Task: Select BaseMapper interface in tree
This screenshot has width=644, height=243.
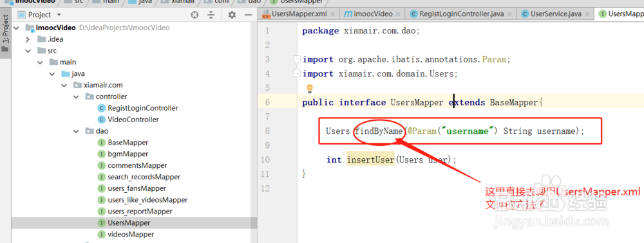Action: coord(123,143)
